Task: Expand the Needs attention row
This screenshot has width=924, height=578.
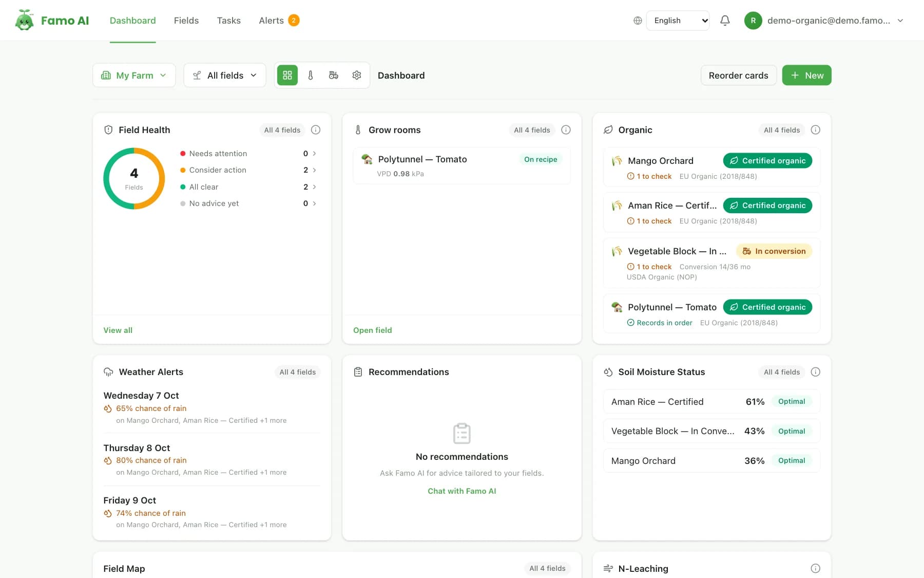Action: (248, 154)
